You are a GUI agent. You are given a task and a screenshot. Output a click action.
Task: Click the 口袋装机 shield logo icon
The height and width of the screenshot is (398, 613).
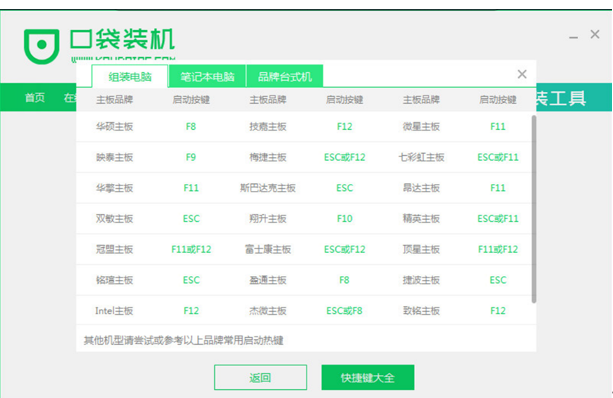coord(41,46)
